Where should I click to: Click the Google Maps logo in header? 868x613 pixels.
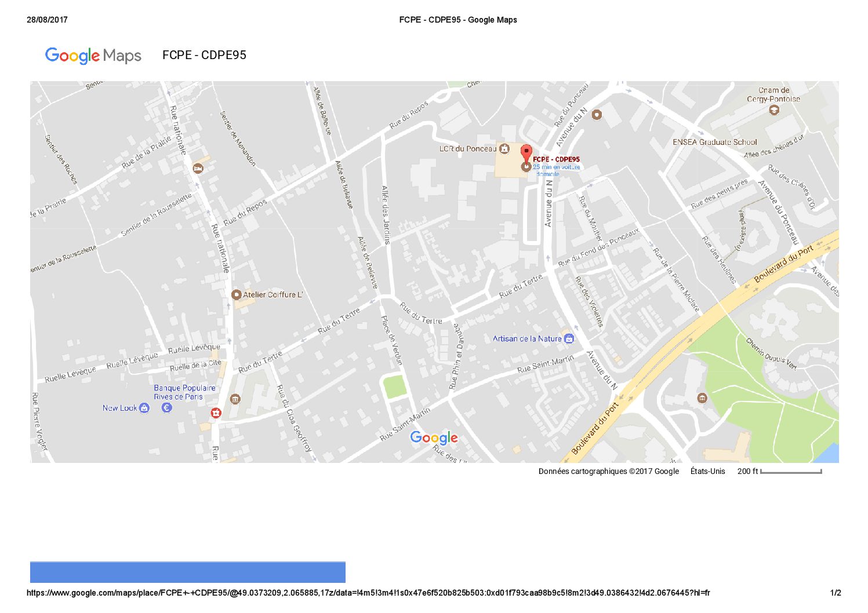(x=93, y=56)
